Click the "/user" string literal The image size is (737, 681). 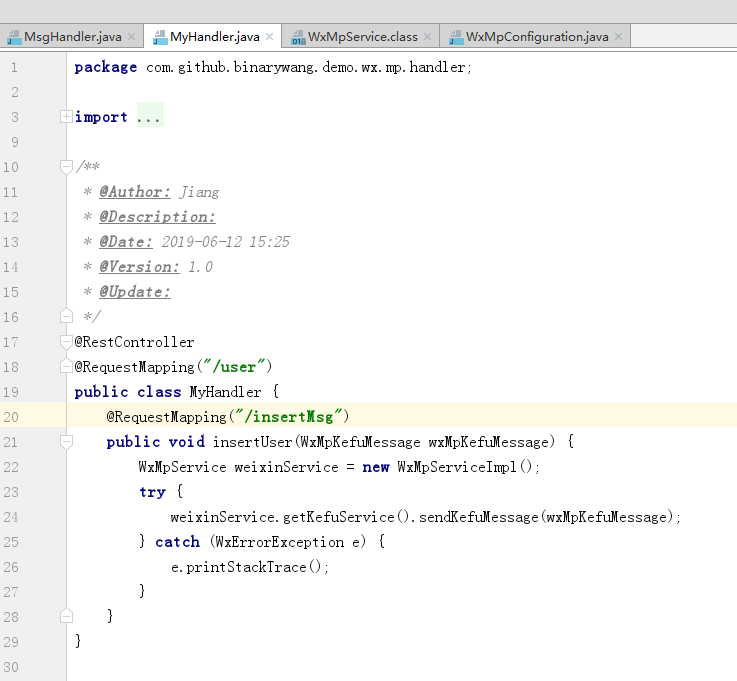pos(235,367)
